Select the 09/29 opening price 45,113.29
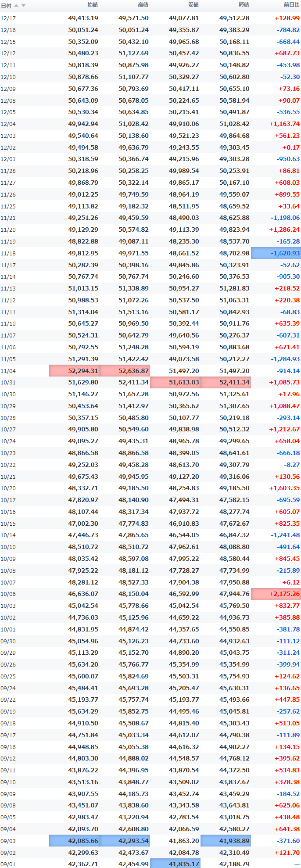This screenshot has width=301, height=868. coord(83,653)
